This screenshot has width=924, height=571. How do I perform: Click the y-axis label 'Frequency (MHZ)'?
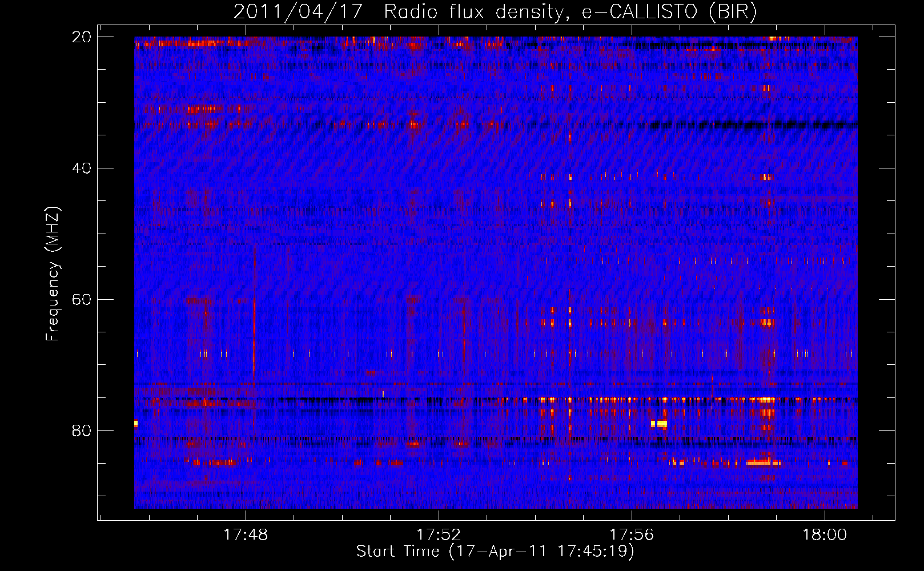tap(53, 274)
